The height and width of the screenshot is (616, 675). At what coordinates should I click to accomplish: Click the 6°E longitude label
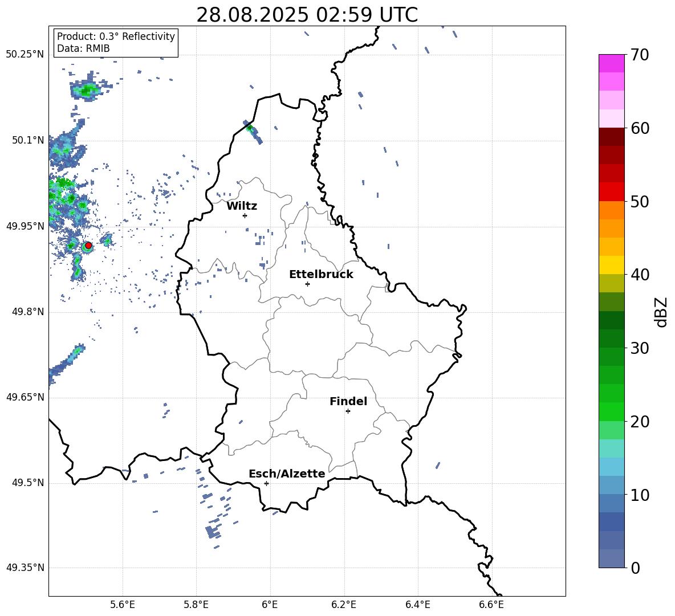tap(270, 605)
